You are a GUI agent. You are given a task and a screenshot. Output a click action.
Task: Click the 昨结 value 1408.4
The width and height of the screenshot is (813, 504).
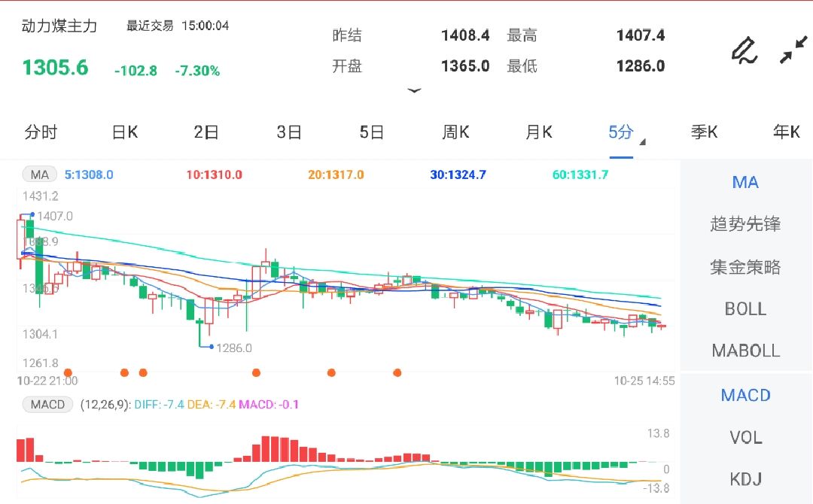(x=465, y=35)
